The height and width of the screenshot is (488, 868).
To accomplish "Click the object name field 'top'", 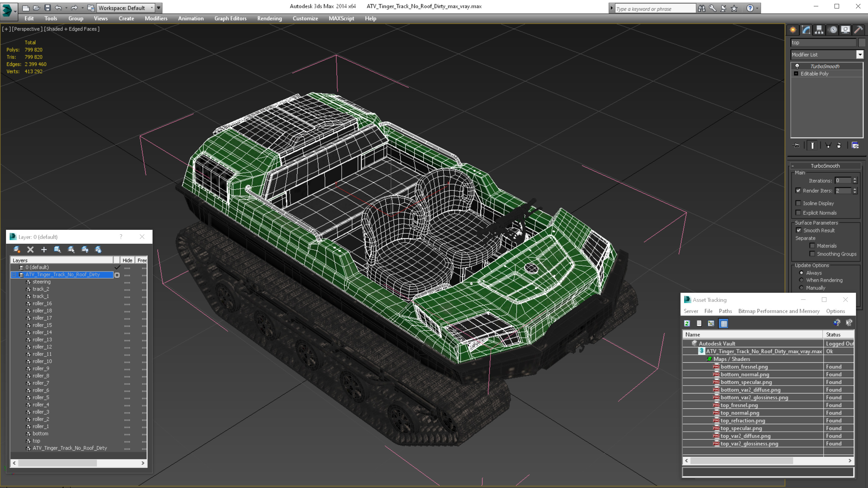I will tap(823, 42).
